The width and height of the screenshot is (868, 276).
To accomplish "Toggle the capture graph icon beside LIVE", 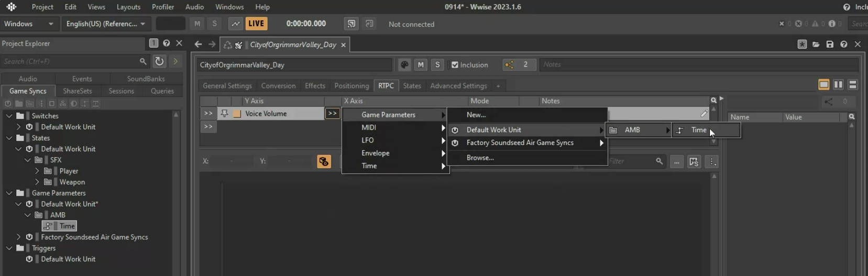I will pos(236,24).
